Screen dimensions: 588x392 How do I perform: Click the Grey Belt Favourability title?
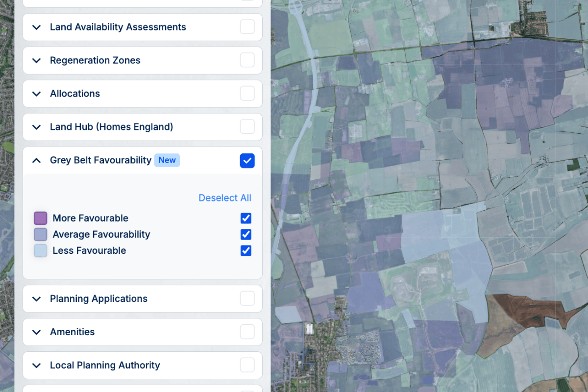click(100, 160)
